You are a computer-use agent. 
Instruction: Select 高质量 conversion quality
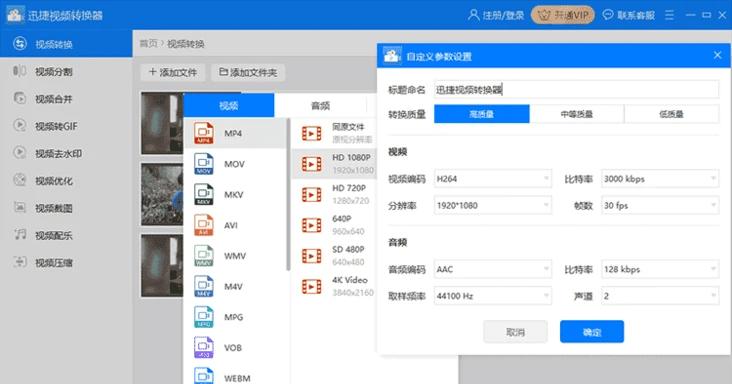[482, 114]
